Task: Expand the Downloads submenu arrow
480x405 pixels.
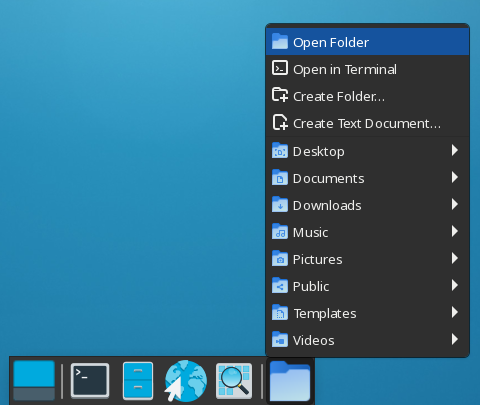Action: pyautogui.click(x=455, y=204)
